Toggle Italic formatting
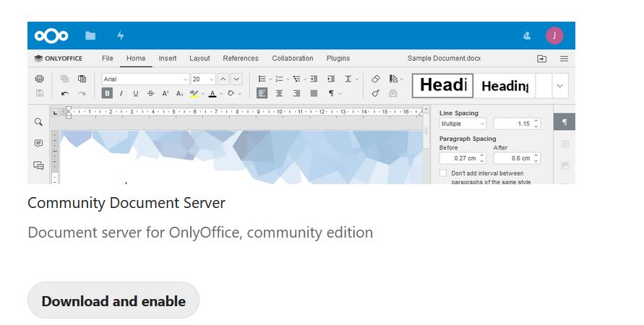Screen dimensions: 644x325 [x=121, y=94]
